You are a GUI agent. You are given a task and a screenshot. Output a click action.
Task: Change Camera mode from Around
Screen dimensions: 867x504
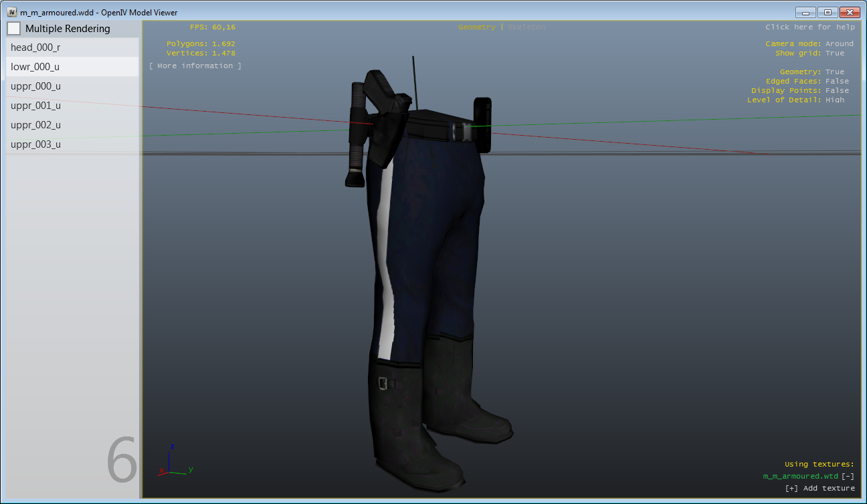coord(839,43)
